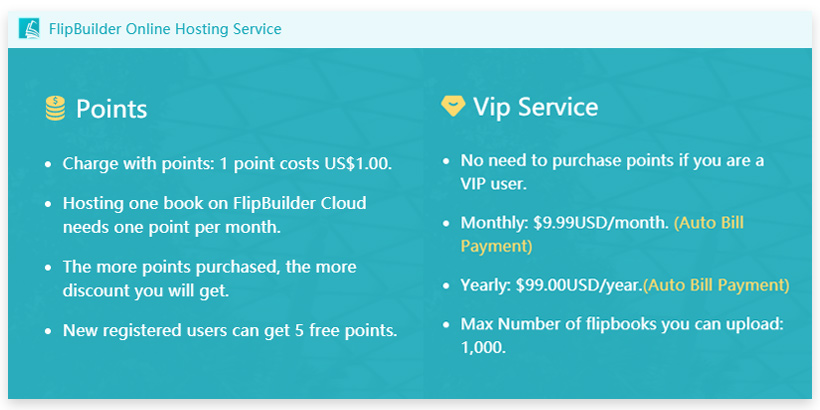Click the yellow diamond Vip Service icon
Viewport: 820px width, 410px height.
(x=453, y=106)
